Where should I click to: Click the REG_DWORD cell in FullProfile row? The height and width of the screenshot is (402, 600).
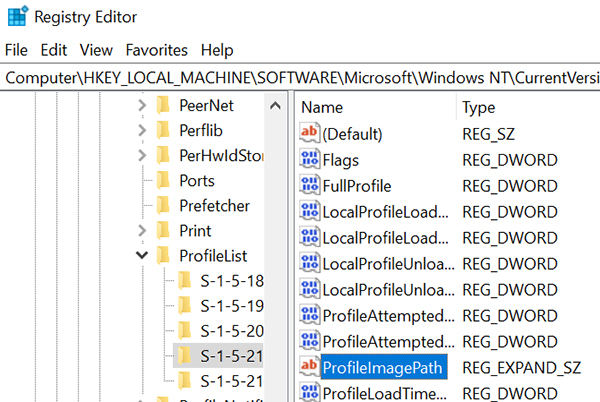pyautogui.click(x=510, y=186)
